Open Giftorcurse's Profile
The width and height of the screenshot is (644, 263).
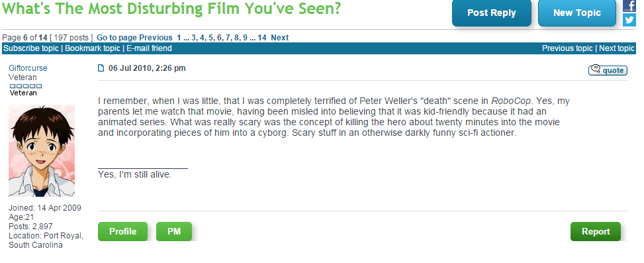tap(123, 231)
